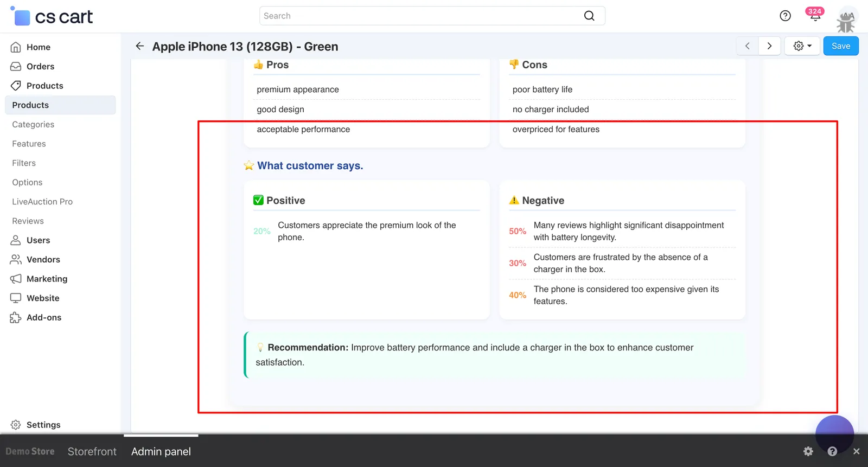This screenshot has width=868, height=467.
Task: Expand the Website menu in sidebar
Action: point(43,298)
